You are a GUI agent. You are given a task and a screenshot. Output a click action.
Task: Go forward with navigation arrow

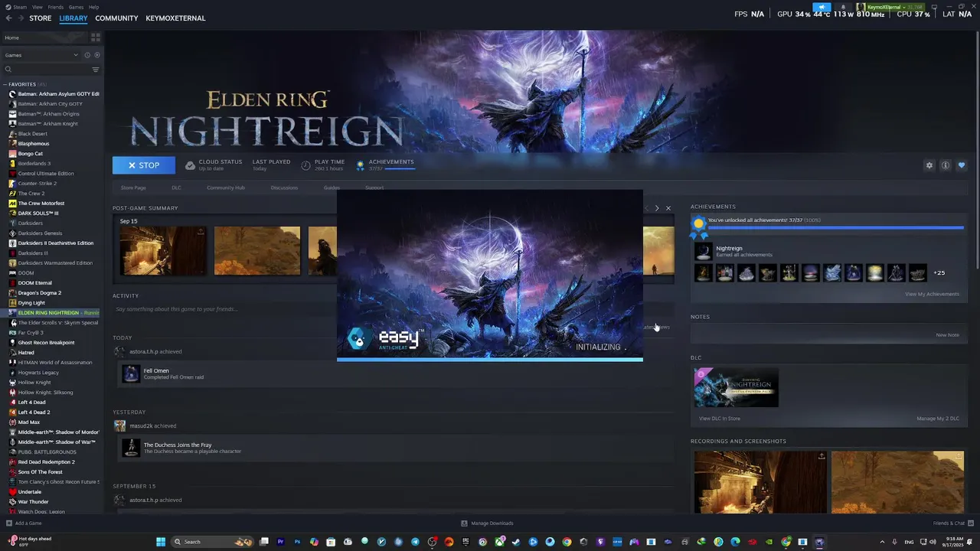21,18
